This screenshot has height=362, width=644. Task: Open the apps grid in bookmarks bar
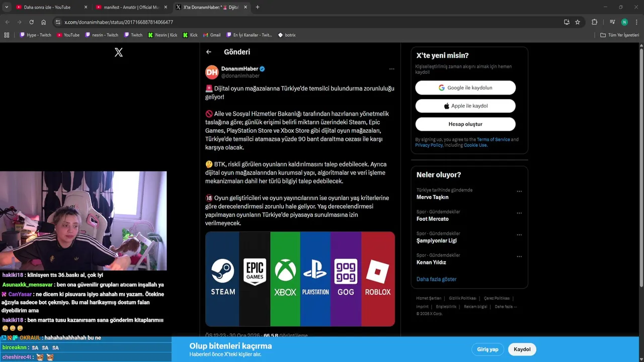(x=7, y=35)
